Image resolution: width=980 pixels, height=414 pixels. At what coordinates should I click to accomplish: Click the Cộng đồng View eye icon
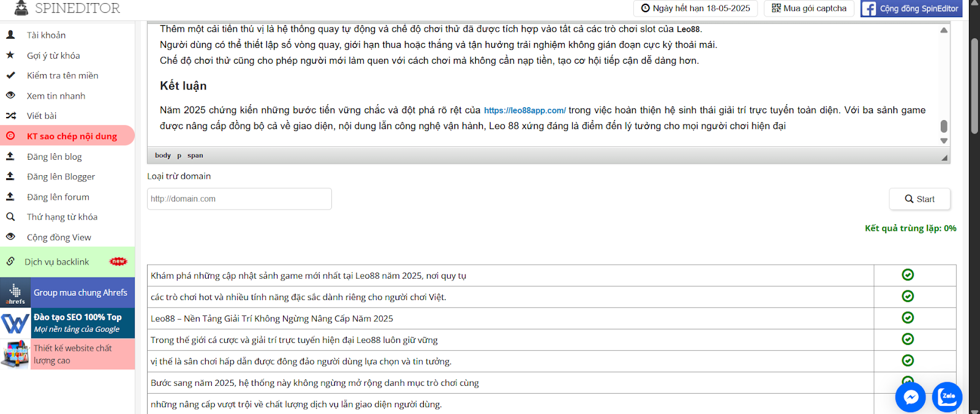click(10, 237)
